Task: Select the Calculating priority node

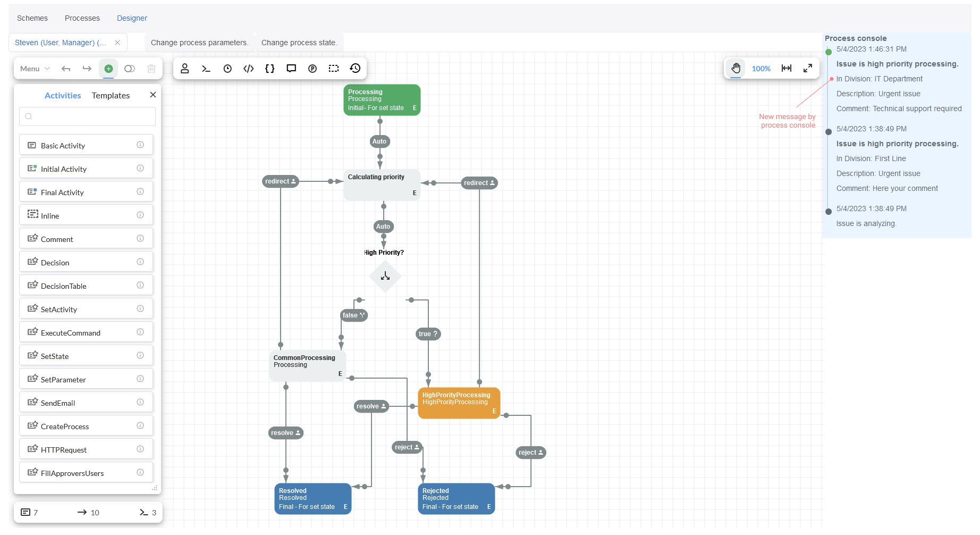Action: click(x=382, y=185)
